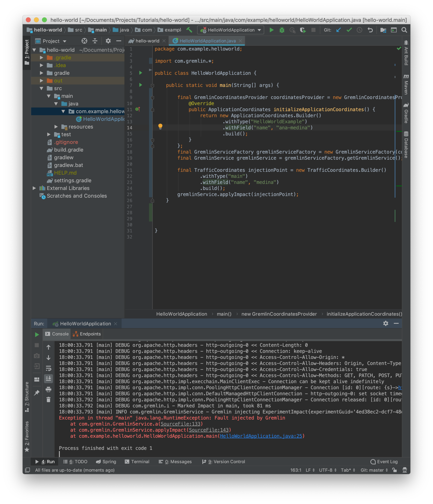The width and height of the screenshot is (433, 504).
Task: Collapse the src folder
Action: tap(42, 88)
